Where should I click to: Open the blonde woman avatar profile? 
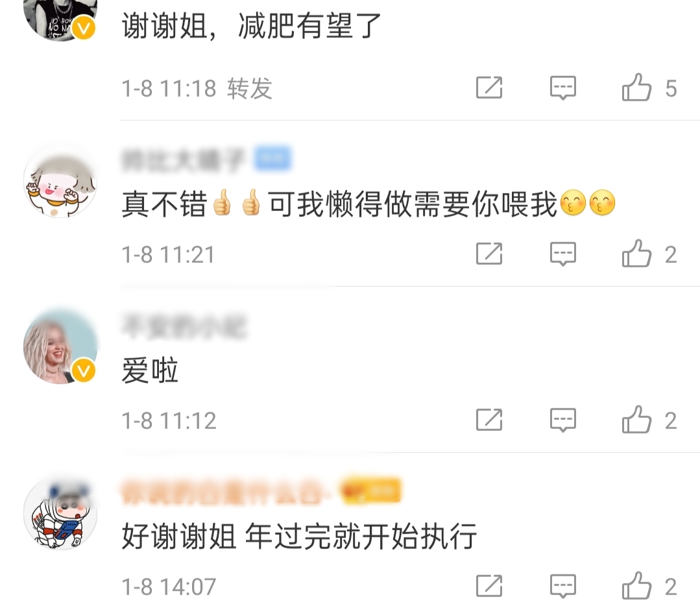(x=60, y=347)
